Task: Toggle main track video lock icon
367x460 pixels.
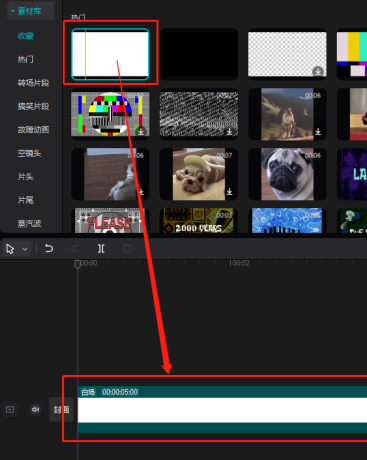Action: (10, 409)
